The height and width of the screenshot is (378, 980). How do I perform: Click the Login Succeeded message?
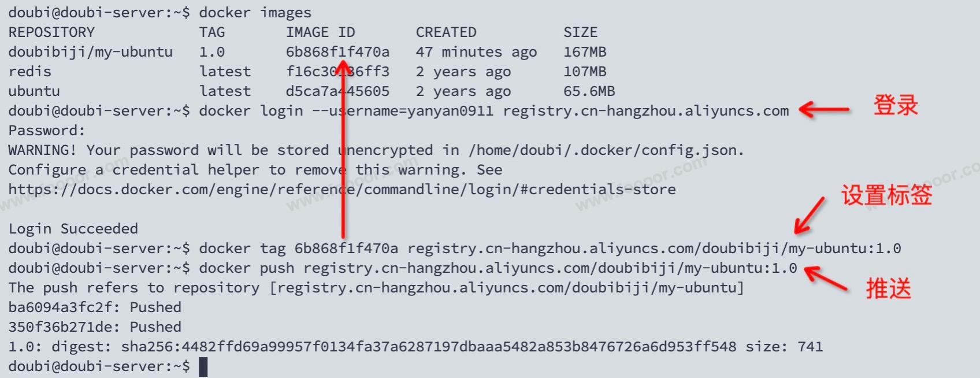pos(73,229)
